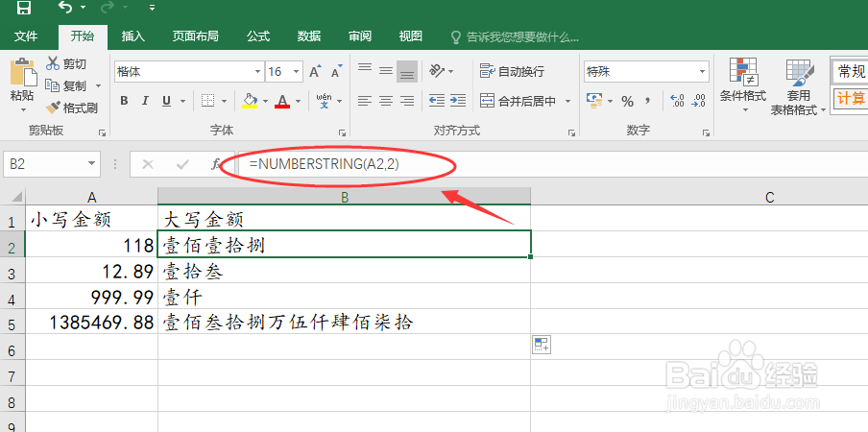
Task: Click the percent style icon
Action: pyautogui.click(x=627, y=101)
